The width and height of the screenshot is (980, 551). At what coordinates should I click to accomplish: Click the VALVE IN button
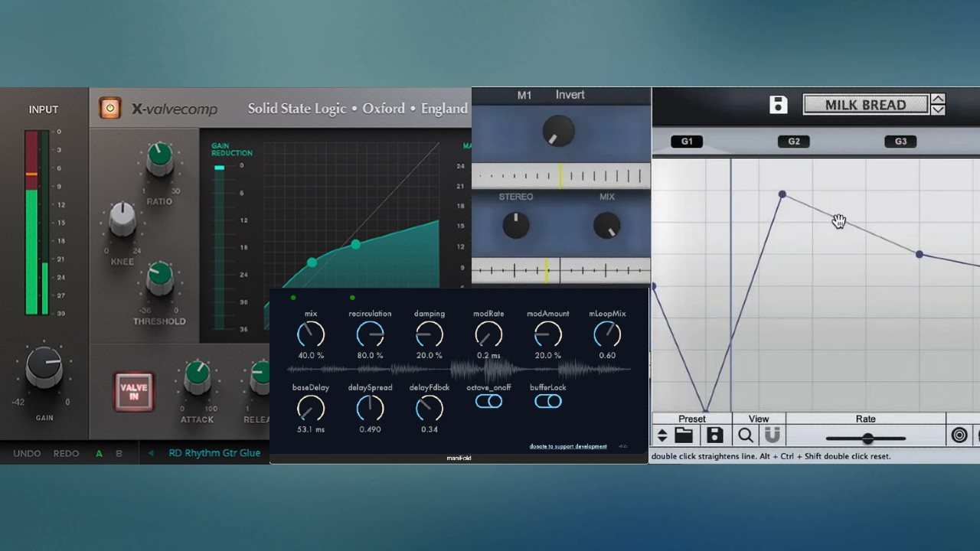[x=134, y=391]
